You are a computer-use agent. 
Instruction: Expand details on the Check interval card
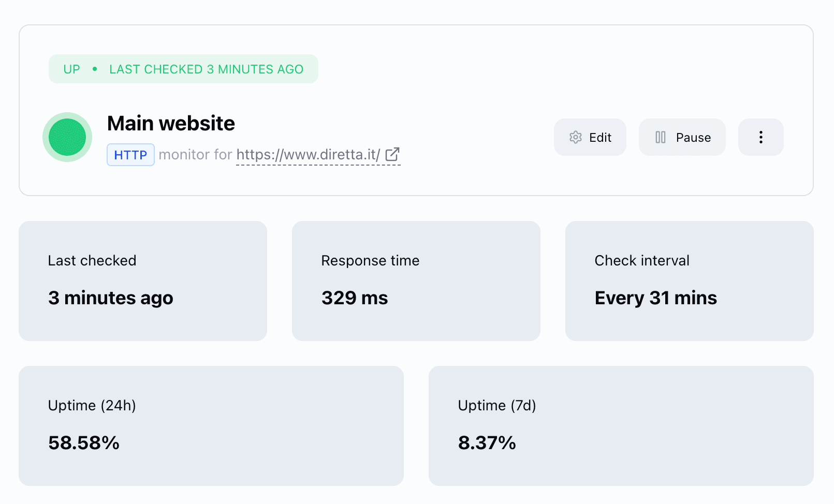689,281
